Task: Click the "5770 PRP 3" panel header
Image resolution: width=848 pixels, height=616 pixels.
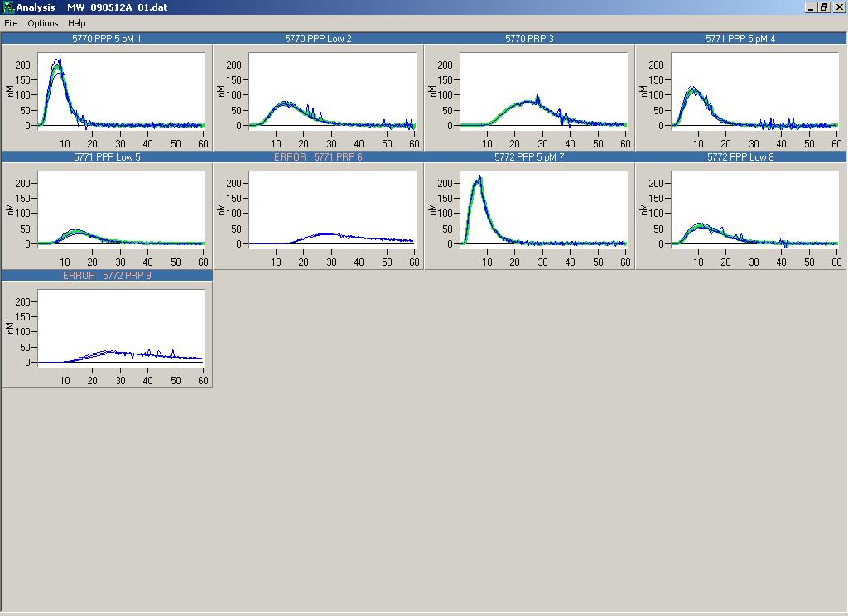Action: tap(529, 39)
